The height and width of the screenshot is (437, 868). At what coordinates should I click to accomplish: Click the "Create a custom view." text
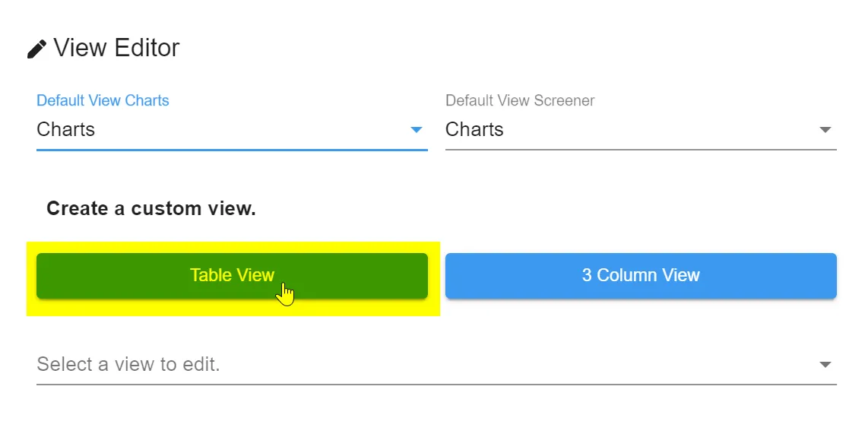pyautogui.click(x=151, y=209)
